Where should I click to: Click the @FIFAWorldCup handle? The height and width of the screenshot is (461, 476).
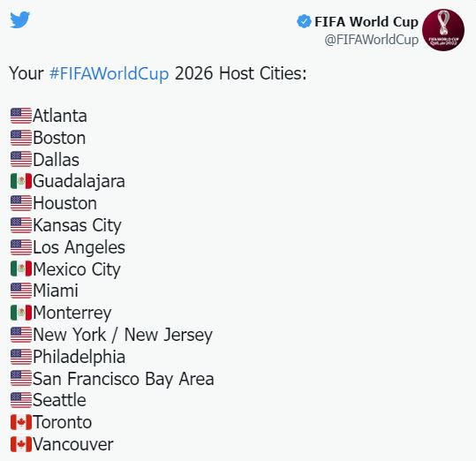[372, 40]
